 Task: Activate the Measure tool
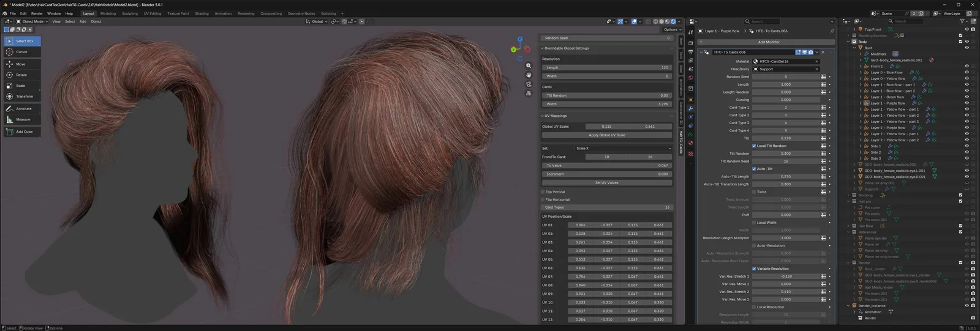21,119
